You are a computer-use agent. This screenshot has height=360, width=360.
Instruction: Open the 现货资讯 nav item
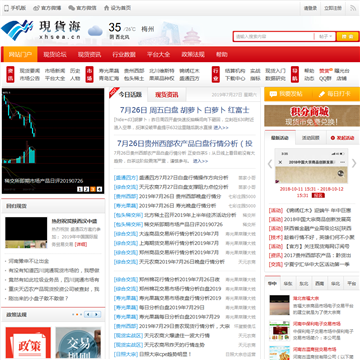[x=89, y=54]
